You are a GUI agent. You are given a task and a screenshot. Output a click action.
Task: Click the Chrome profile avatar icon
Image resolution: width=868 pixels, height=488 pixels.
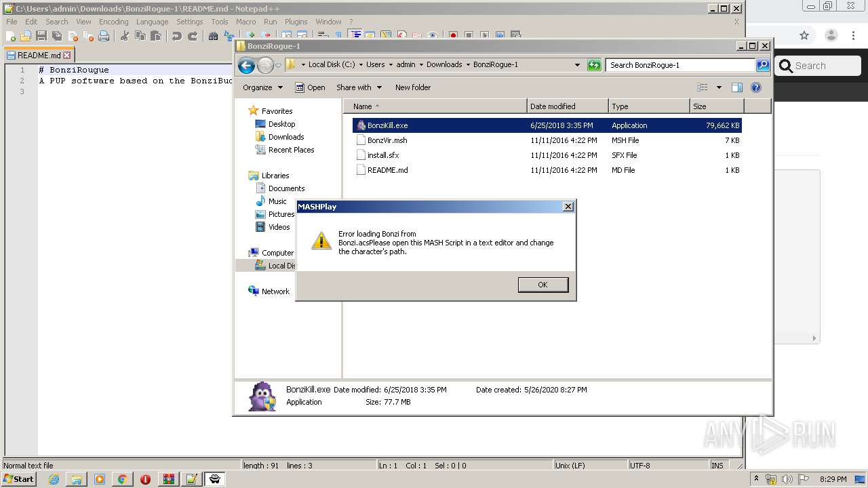[831, 36]
